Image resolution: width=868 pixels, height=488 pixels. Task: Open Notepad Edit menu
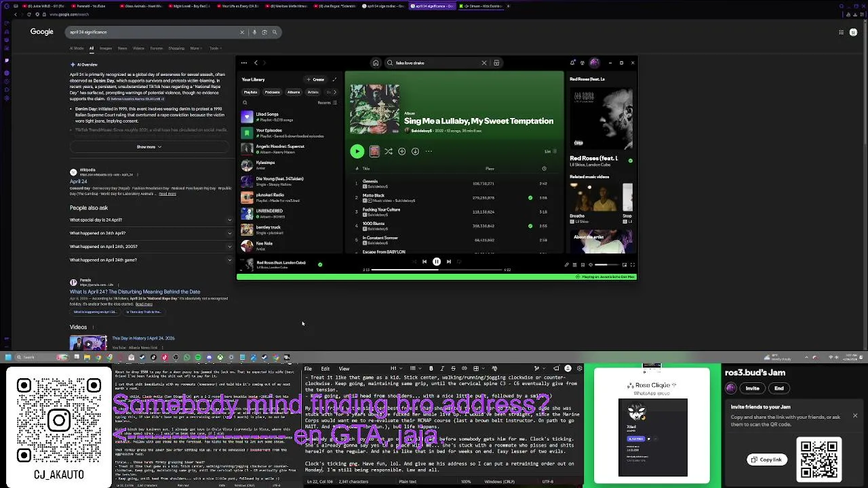click(x=325, y=369)
